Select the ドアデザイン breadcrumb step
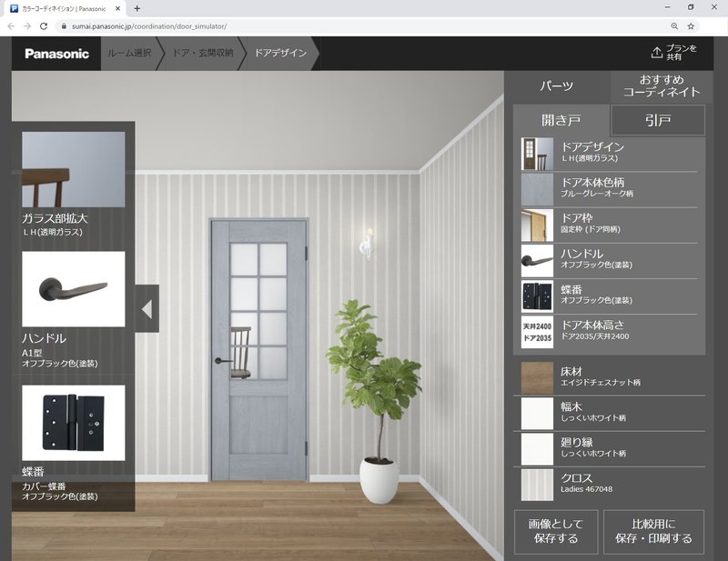 280,53
